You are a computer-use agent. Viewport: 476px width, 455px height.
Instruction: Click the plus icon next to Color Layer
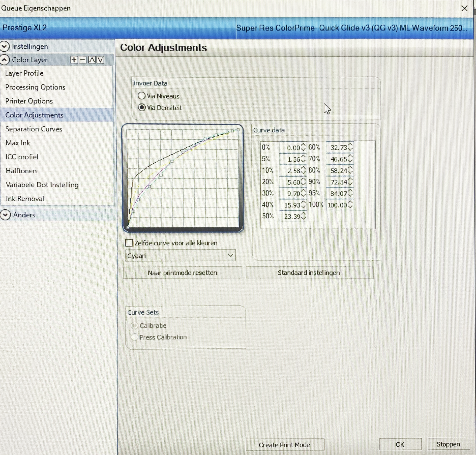point(74,60)
